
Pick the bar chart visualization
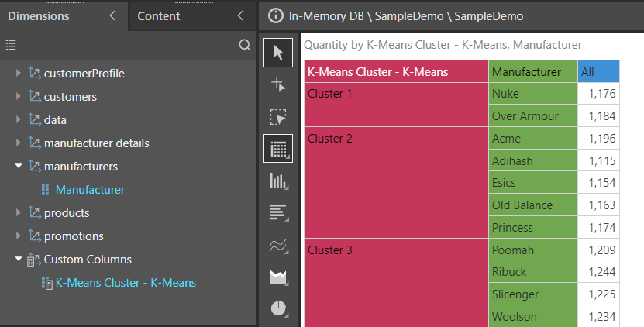pyautogui.click(x=279, y=213)
